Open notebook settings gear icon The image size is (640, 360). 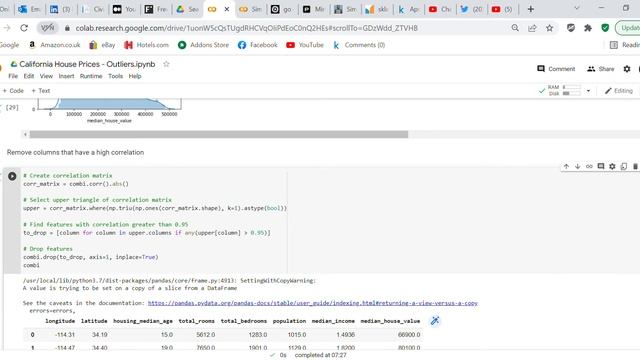pyautogui.click(x=627, y=69)
